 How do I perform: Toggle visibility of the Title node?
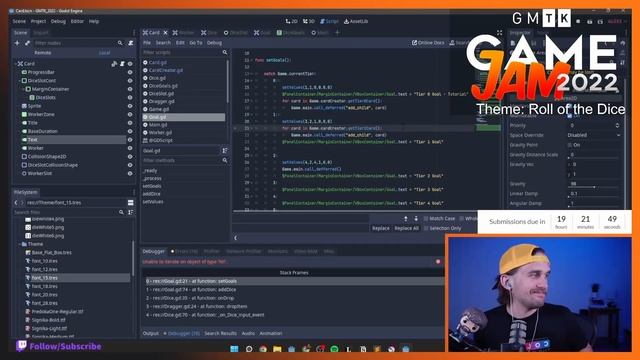pyautogui.click(x=130, y=123)
